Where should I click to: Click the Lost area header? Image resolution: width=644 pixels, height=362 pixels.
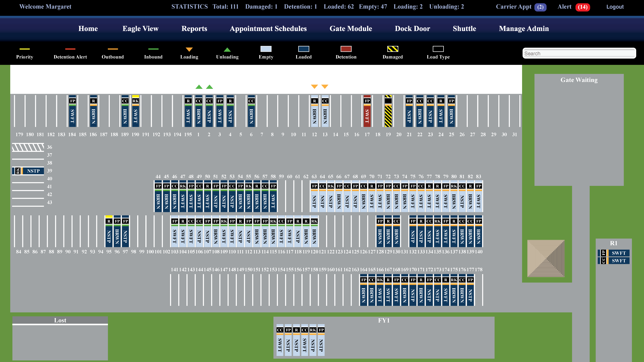(x=60, y=320)
